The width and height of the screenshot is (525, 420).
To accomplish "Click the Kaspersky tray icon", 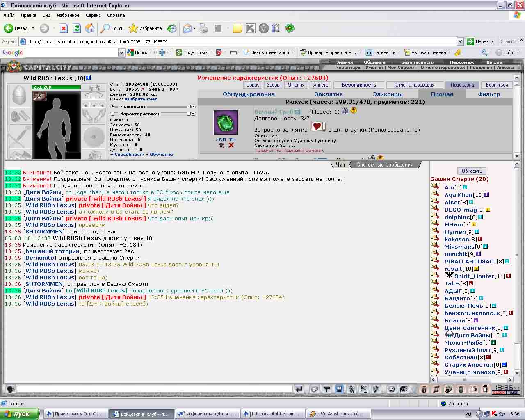I will point(494,414).
